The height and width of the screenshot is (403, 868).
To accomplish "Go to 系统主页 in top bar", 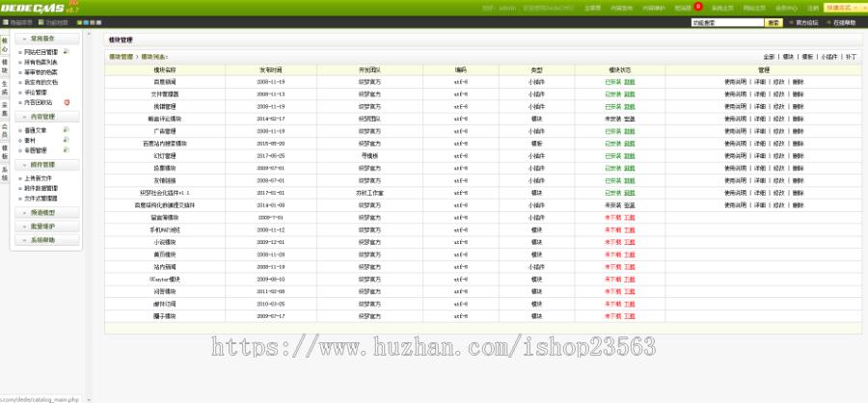I will pos(722,9).
